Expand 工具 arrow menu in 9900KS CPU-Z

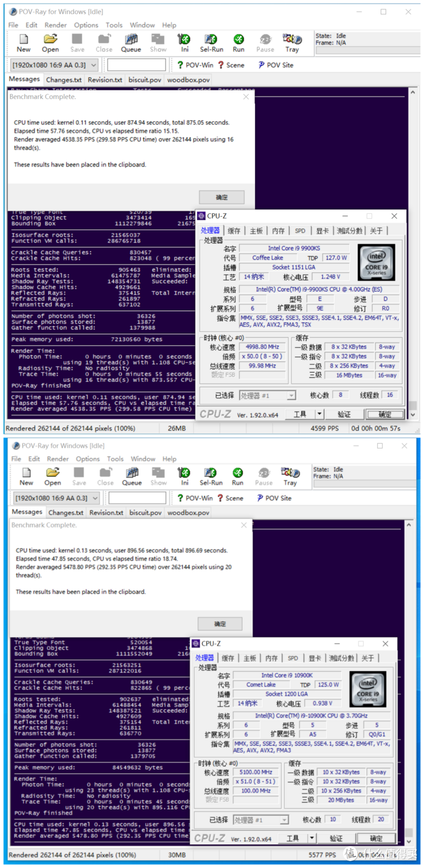(319, 414)
